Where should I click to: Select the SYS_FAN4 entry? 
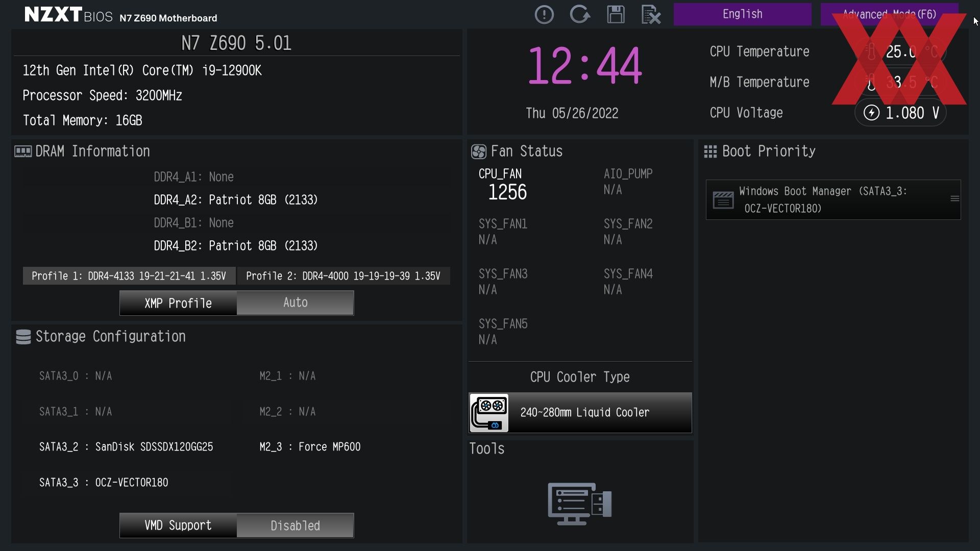coord(628,282)
